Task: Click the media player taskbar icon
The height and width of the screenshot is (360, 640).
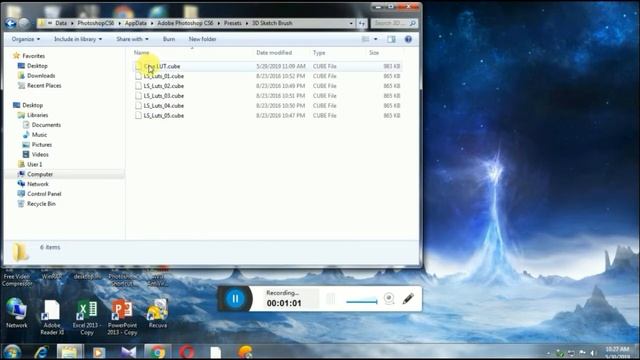Action: (99, 352)
